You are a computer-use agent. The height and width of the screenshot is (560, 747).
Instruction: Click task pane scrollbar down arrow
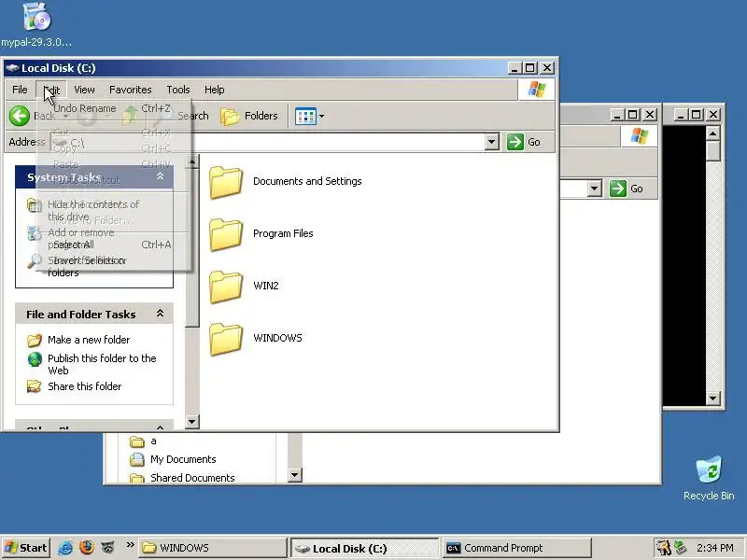[x=192, y=422]
